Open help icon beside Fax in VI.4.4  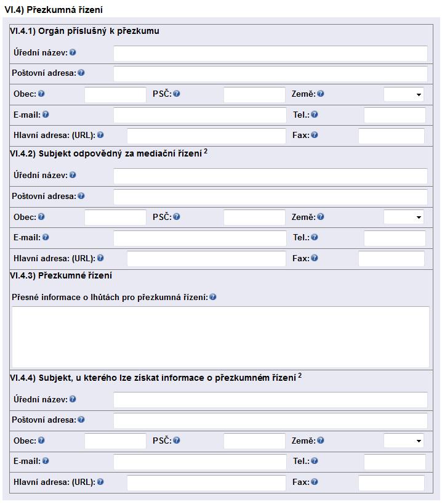coord(314,482)
